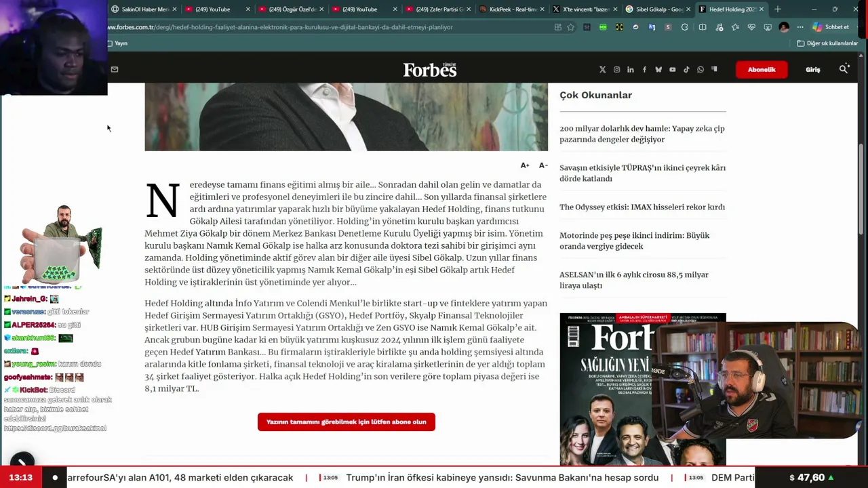Click subscribe prompt to read full article
Image resolution: width=868 pixels, height=488 pixels.
coord(347,422)
